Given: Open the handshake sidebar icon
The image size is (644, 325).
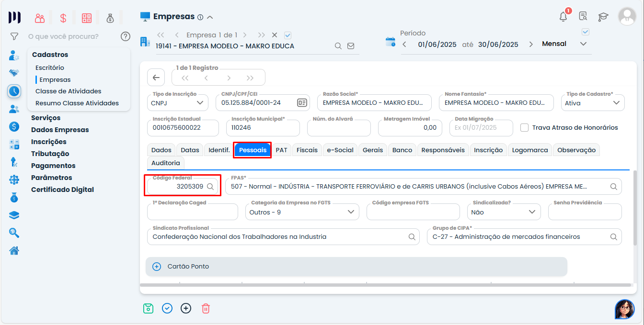Looking at the screenshot, I should [14, 73].
